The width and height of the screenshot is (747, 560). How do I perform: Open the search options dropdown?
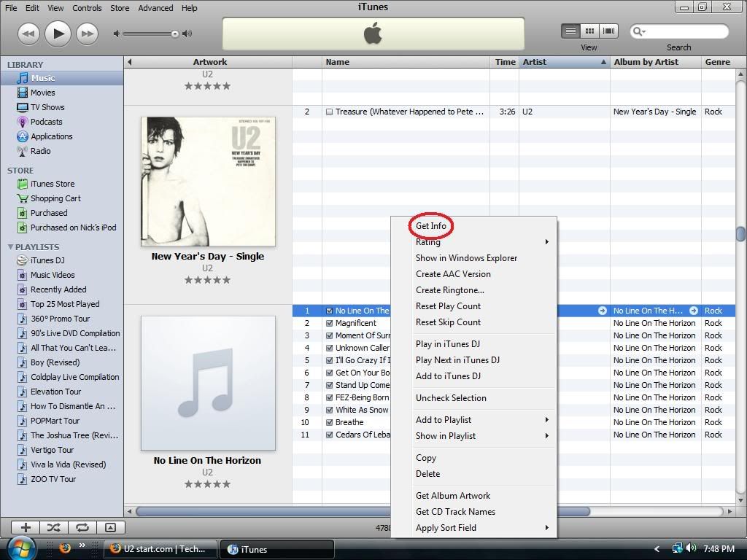pos(638,32)
